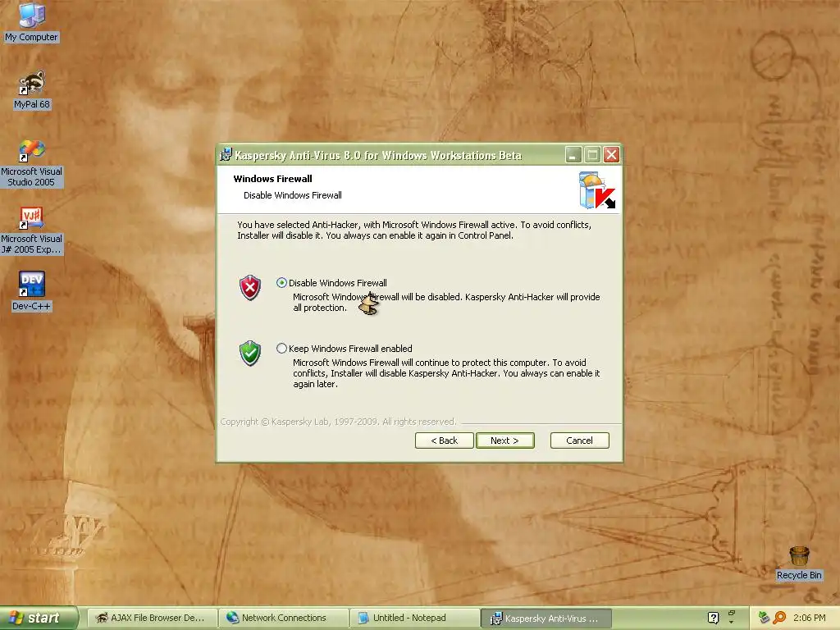Viewport: 840px width, 630px height.
Task: Click the small window tray icon
Action: point(731,614)
